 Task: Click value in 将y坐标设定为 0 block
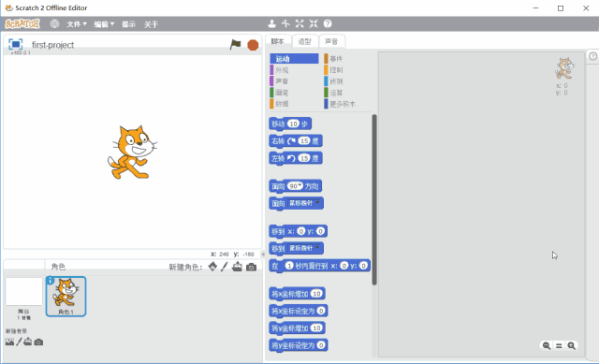coord(321,345)
